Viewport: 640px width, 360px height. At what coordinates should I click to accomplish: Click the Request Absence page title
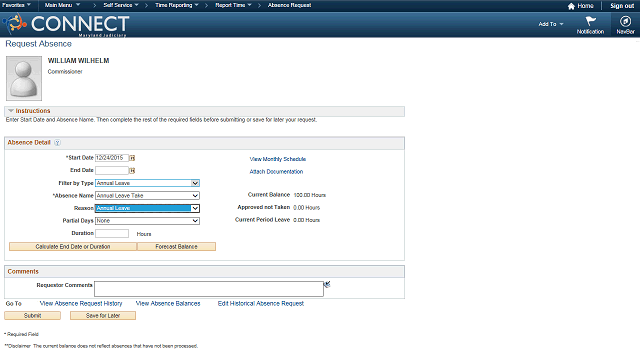click(38, 44)
